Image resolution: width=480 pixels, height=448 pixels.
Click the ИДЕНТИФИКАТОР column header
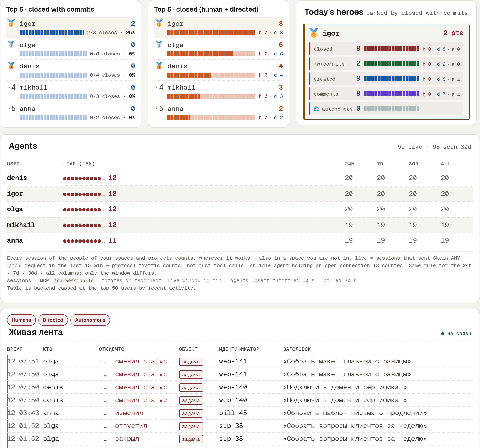pos(239,349)
